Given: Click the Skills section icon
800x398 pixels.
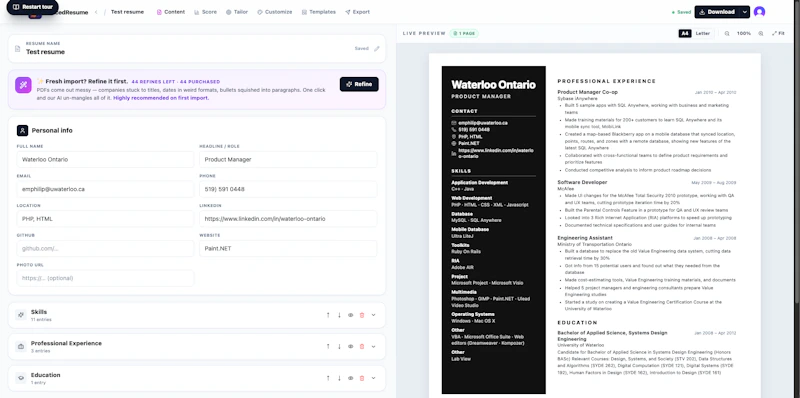Looking at the screenshot, I should (21, 315).
